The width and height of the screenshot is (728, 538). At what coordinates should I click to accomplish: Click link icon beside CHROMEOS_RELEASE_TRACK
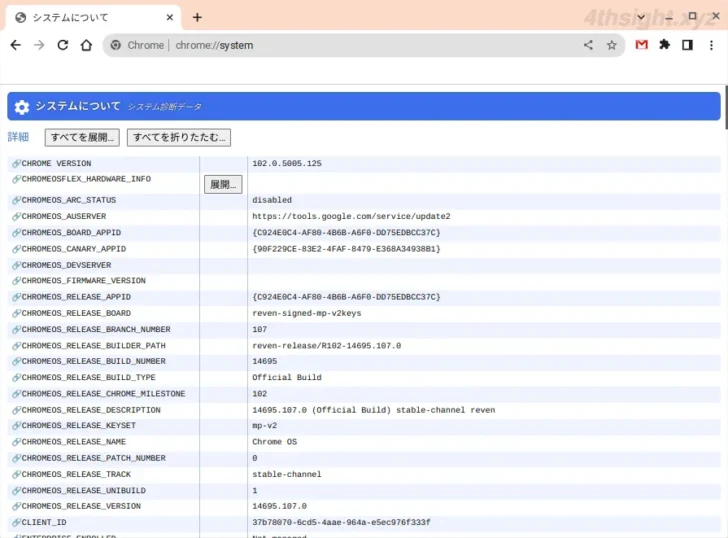tap(17, 474)
